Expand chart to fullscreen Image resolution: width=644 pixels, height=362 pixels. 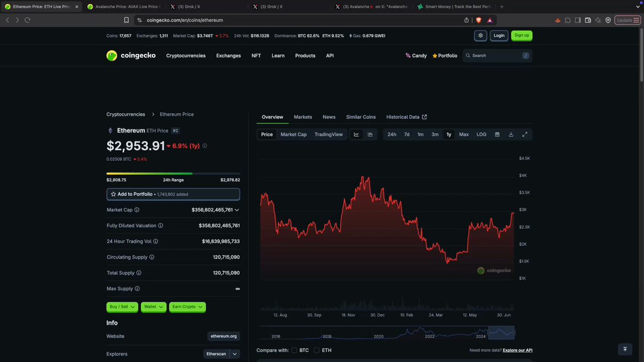525,134
